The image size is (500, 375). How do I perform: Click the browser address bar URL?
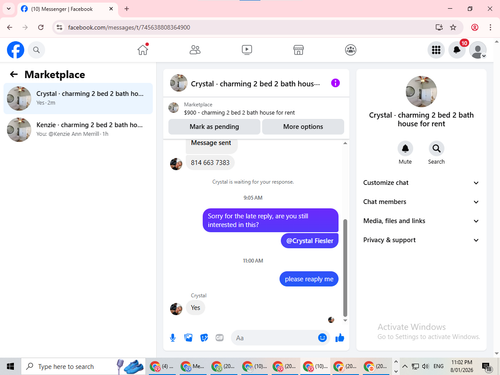pos(129,27)
